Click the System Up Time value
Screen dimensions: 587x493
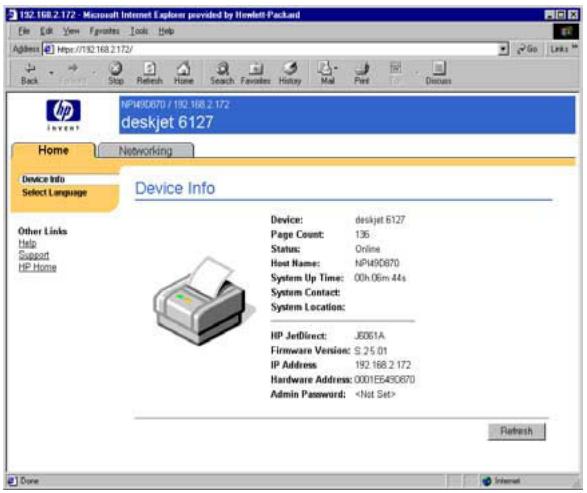tap(380, 278)
